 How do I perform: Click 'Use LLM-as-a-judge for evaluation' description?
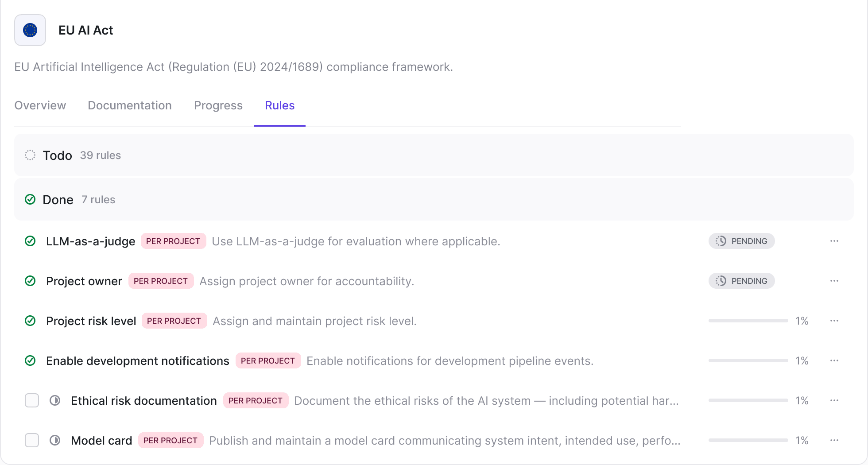(356, 241)
